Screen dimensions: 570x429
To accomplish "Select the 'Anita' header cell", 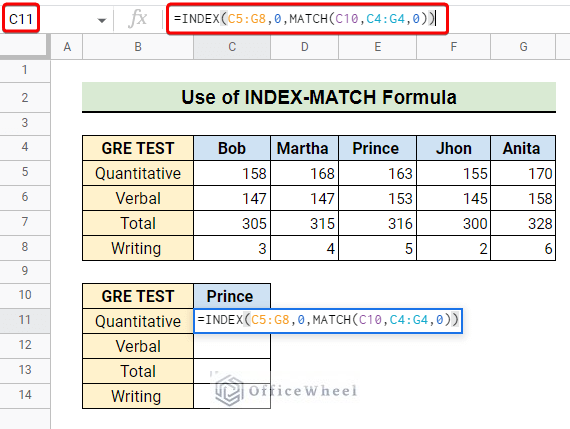I will (x=523, y=148).
